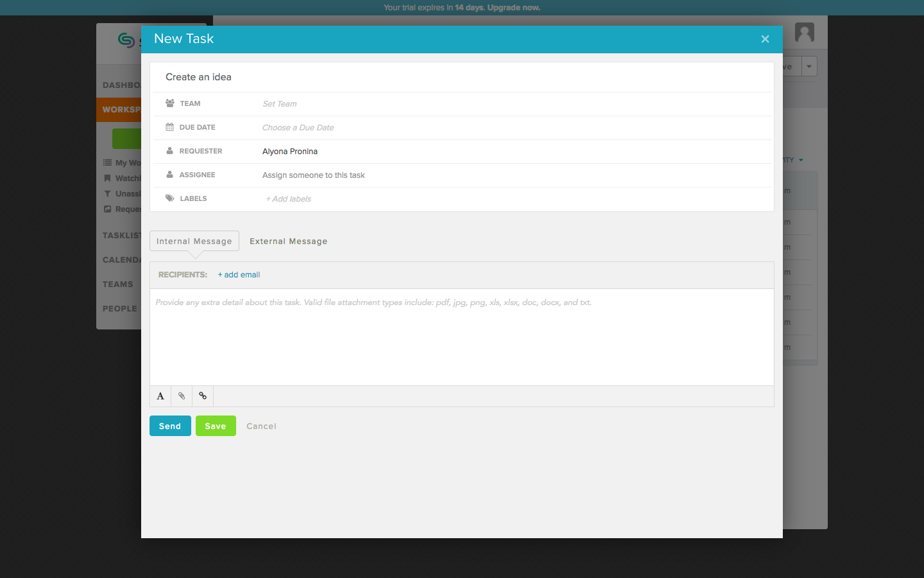Switch to Internal Message tab
The image size is (924, 578).
point(194,241)
